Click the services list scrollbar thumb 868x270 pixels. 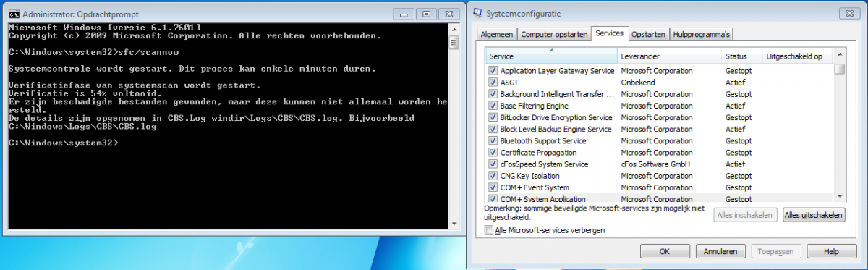[840, 69]
